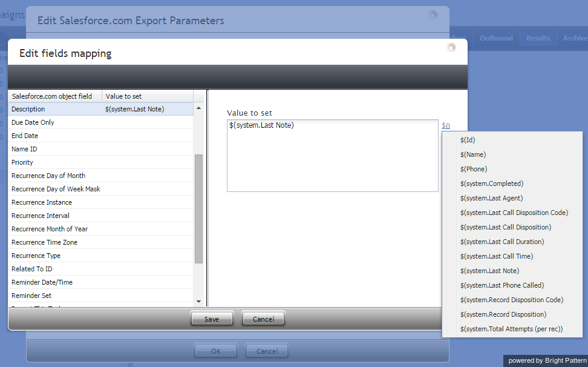Select the Name ID row

[100, 149]
